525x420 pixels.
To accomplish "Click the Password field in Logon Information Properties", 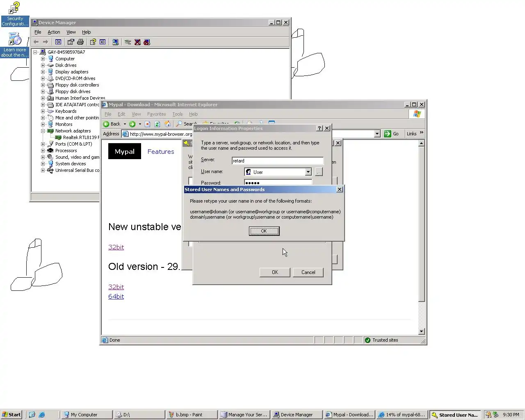I will 278,183.
